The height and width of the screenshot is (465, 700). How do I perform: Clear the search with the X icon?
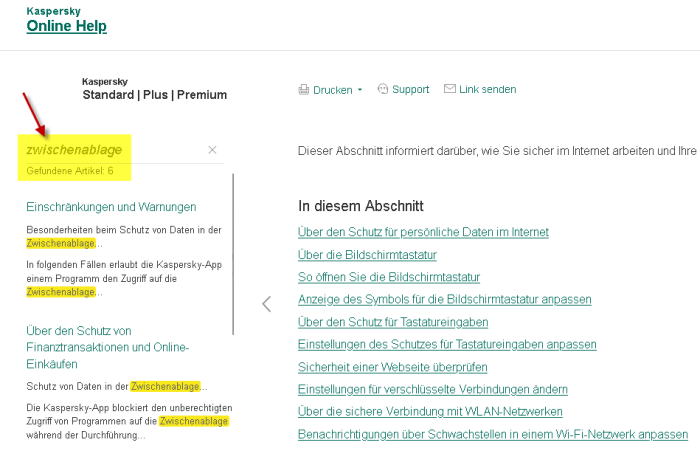tap(212, 150)
